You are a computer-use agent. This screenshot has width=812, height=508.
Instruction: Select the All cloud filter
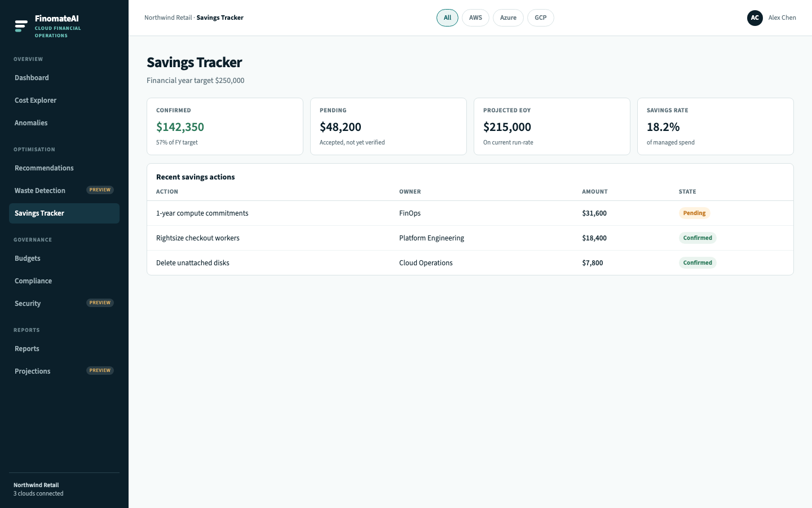[x=447, y=18]
